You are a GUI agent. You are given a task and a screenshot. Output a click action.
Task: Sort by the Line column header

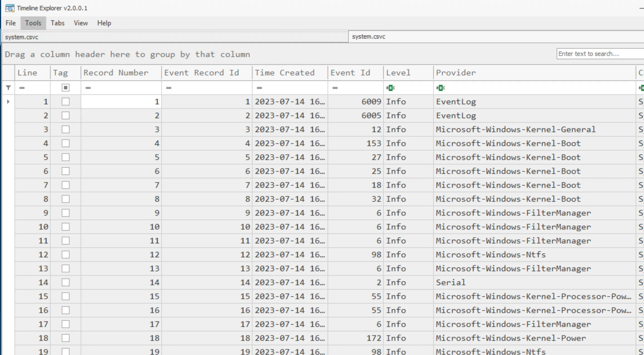pos(33,73)
